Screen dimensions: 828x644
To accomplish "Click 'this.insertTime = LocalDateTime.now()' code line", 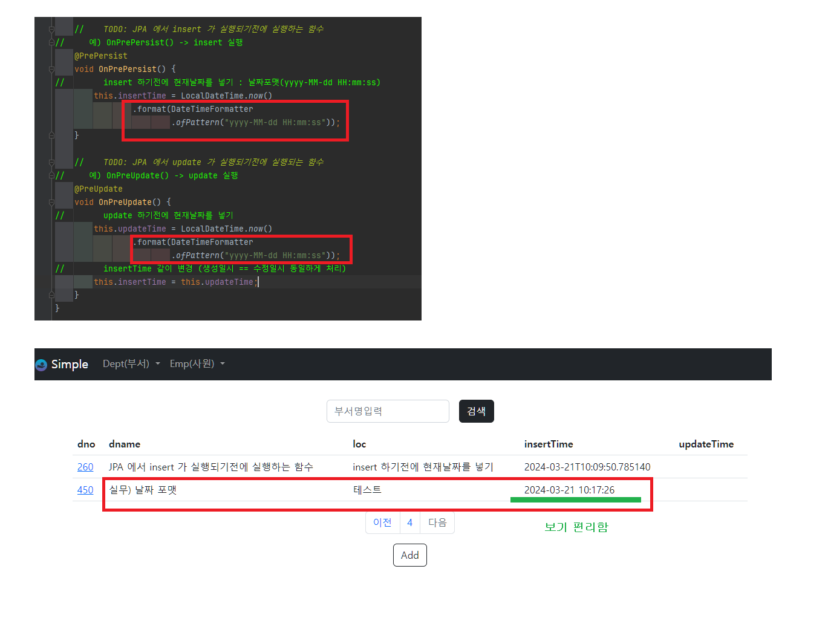I will [183, 96].
